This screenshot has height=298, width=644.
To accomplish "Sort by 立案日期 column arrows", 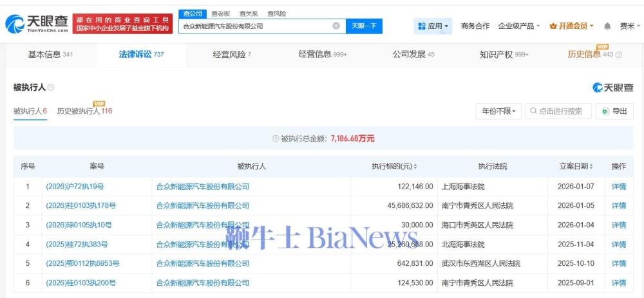I will (591, 167).
